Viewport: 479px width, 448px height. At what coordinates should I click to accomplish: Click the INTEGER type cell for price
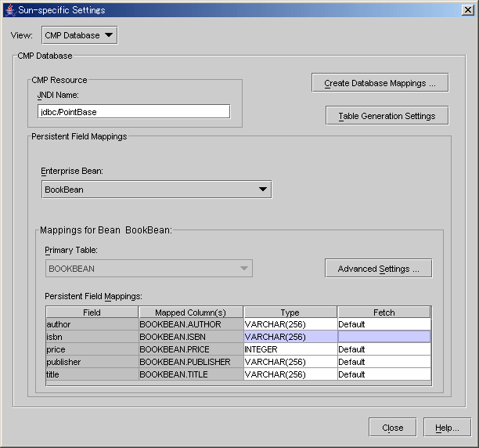(x=290, y=349)
